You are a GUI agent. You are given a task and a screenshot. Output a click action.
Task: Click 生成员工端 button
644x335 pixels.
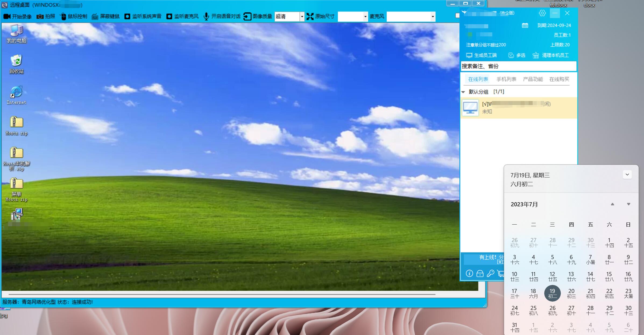pyautogui.click(x=481, y=55)
